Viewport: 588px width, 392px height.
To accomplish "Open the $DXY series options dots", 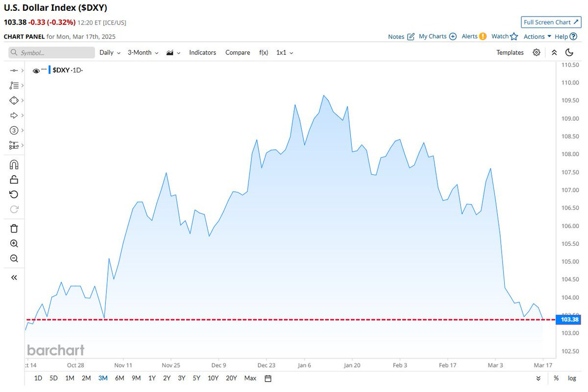I will point(44,69).
